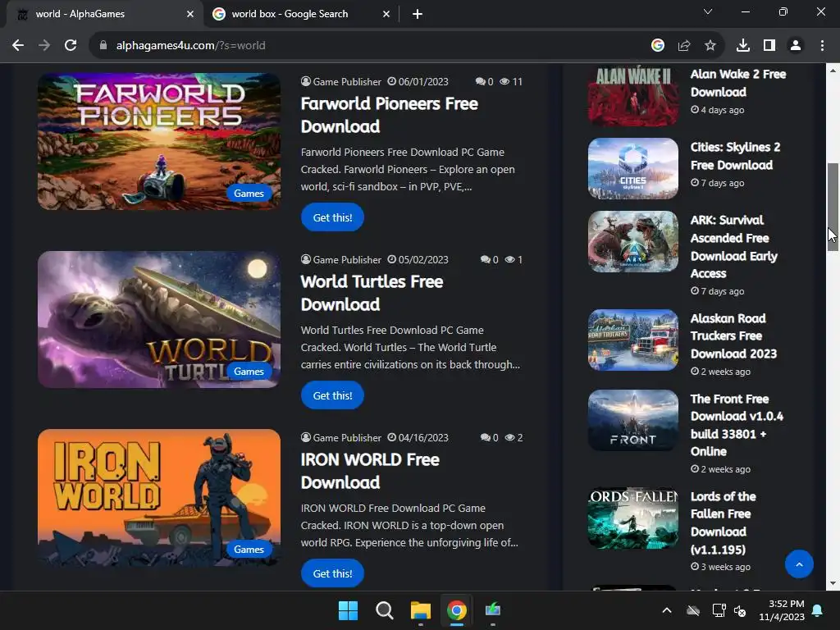Viewport: 840px width, 630px height.
Task: Open the ARK sidebar thumbnail
Action: 632,241
